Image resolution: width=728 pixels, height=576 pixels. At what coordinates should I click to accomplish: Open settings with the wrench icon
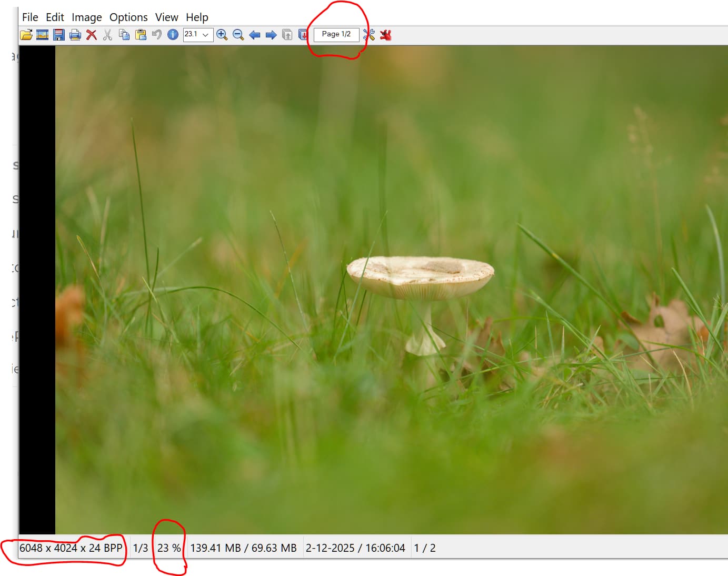tap(369, 35)
